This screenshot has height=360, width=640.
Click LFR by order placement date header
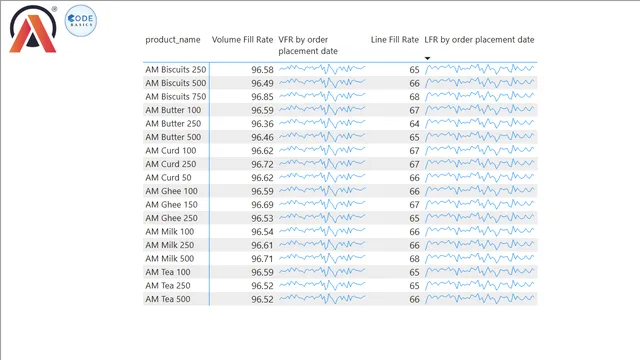point(479,40)
